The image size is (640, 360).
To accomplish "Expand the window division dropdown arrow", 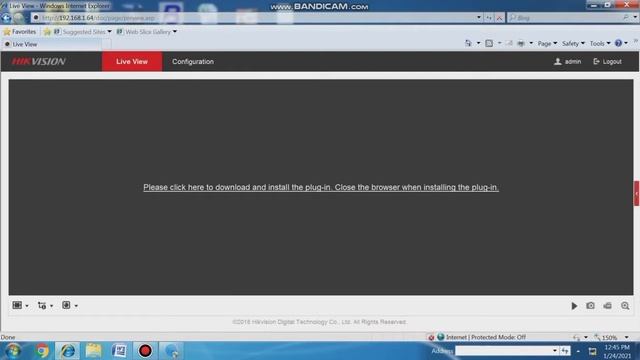I will click(x=27, y=306).
